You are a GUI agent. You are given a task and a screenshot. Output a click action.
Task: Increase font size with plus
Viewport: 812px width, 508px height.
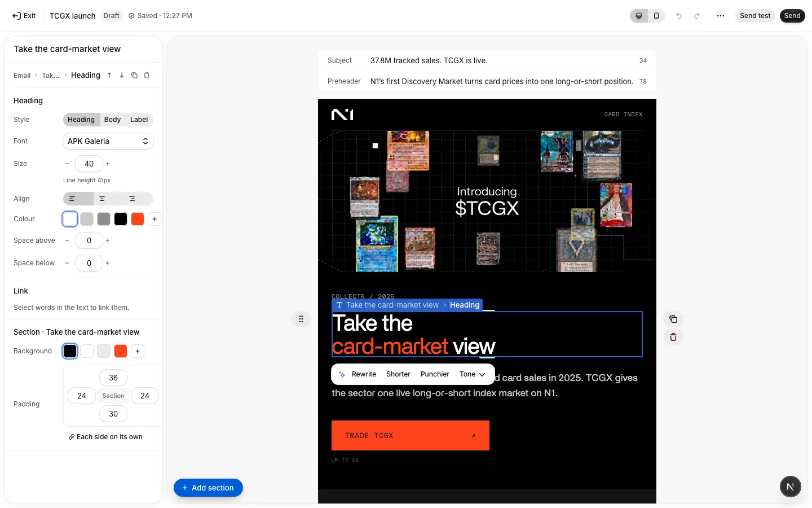[108, 164]
